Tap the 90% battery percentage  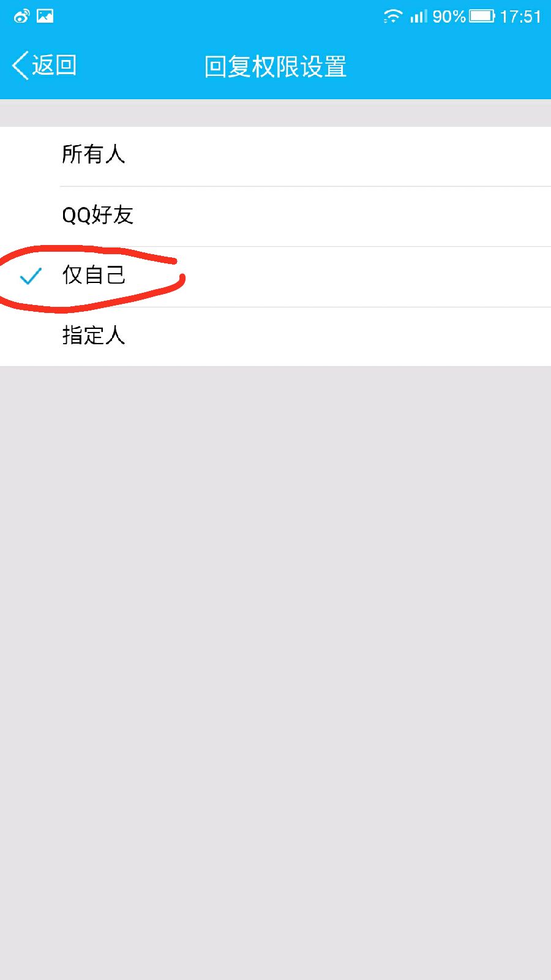pos(449,17)
